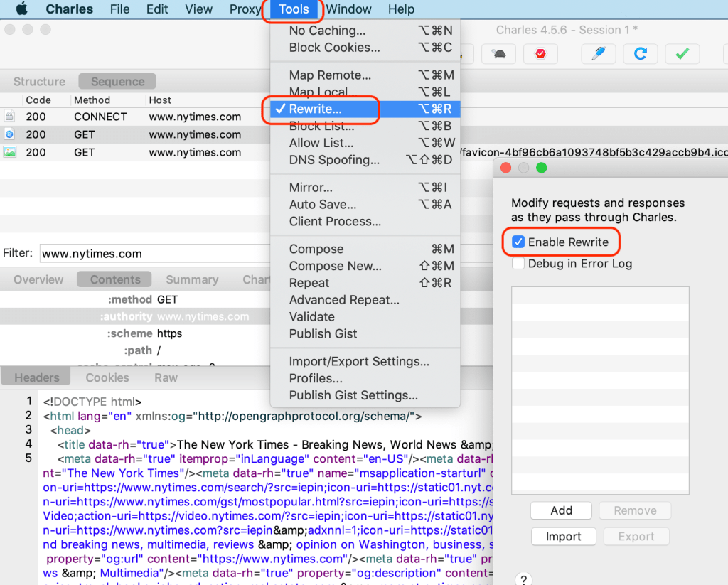The width and height of the screenshot is (728, 585).
Task: Click the green validate checkmark icon
Action: tap(682, 54)
